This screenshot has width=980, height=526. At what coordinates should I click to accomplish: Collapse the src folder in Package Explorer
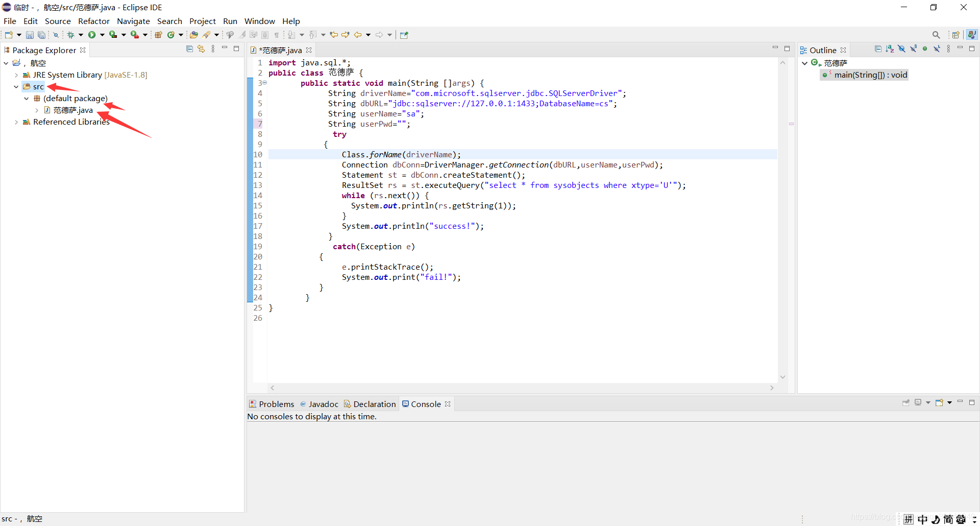click(16, 87)
